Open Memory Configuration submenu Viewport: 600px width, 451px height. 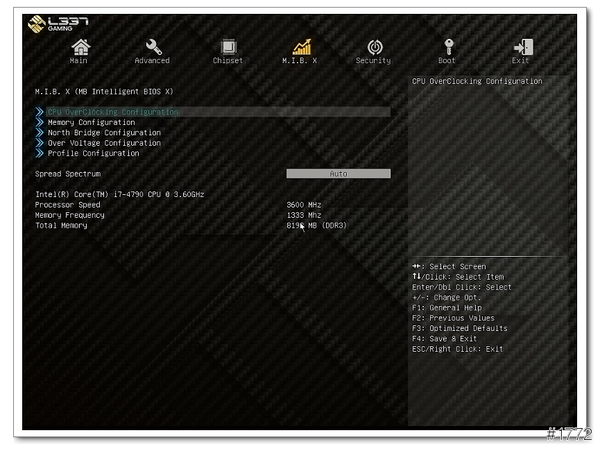pos(91,122)
